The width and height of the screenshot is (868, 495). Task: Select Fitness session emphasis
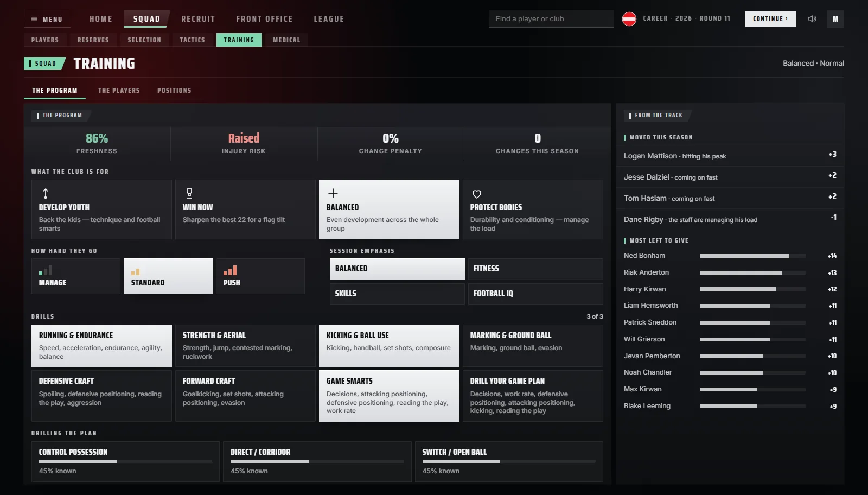535,269
